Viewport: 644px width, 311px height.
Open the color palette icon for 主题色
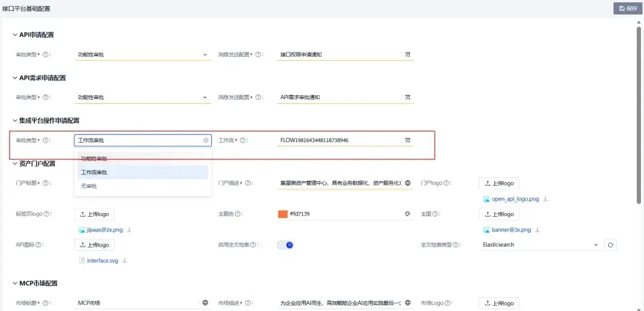408,214
